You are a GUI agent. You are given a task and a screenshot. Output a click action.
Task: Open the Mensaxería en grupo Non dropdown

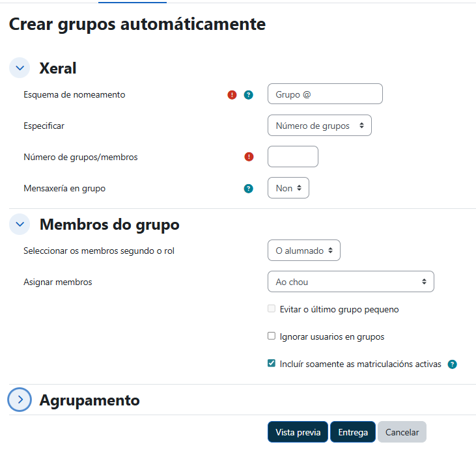tap(288, 188)
